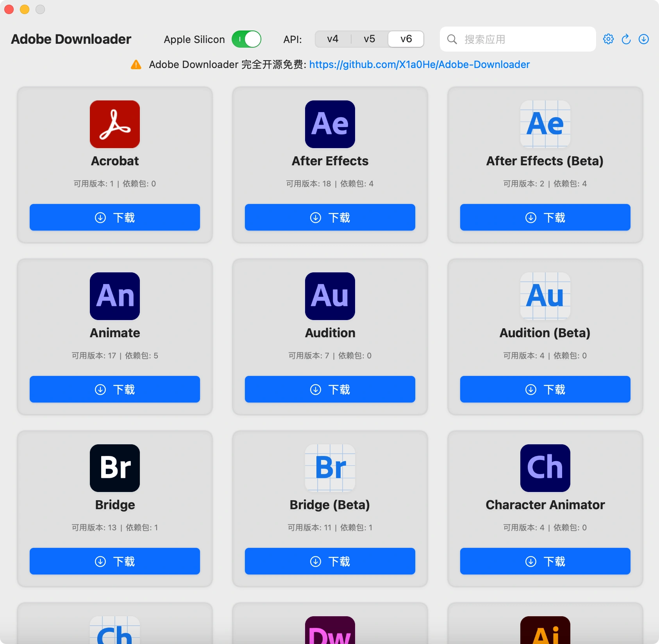Click the After Effects (Beta) title
This screenshot has height=644, width=659.
pyautogui.click(x=545, y=161)
